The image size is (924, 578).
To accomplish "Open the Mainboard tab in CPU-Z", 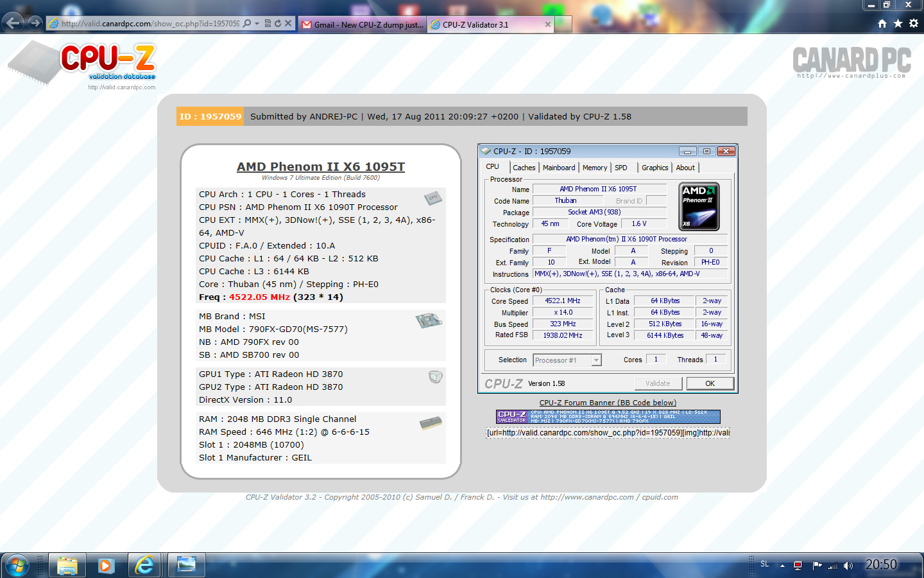I will point(559,168).
